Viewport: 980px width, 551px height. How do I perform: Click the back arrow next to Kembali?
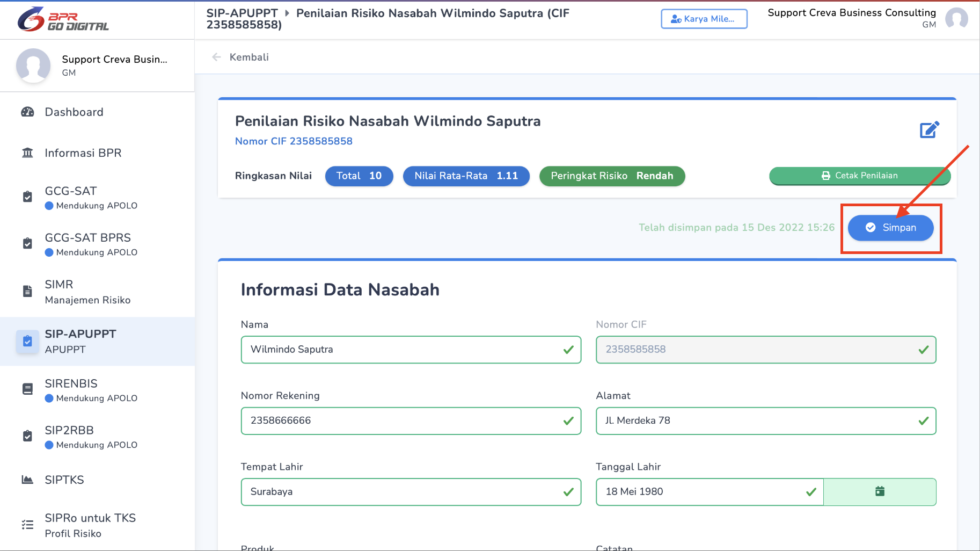216,57
